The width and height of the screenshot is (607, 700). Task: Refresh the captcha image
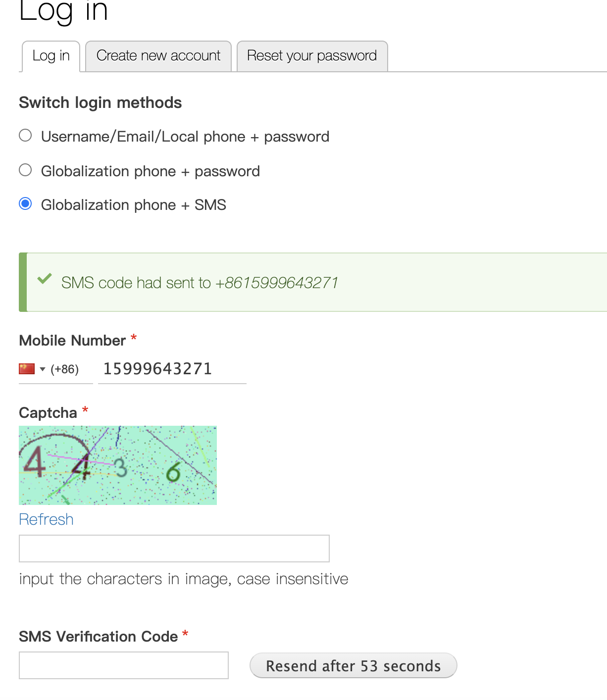[x=46, y=519]
